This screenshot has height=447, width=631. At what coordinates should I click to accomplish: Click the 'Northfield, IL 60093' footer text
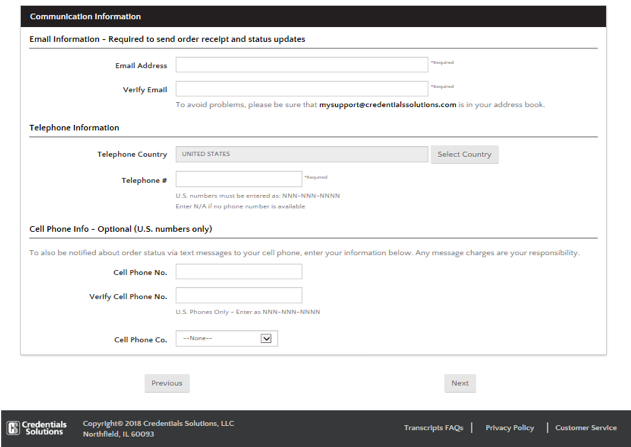[118, 434]
